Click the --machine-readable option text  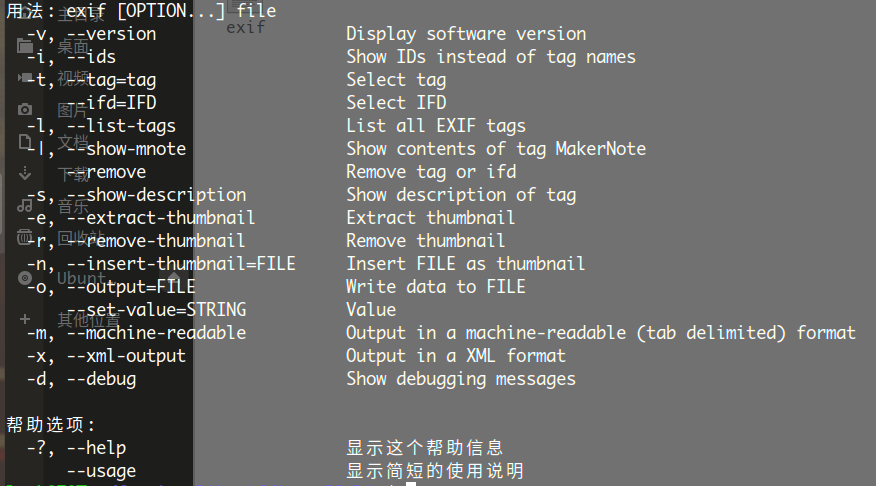click(156, 333)
